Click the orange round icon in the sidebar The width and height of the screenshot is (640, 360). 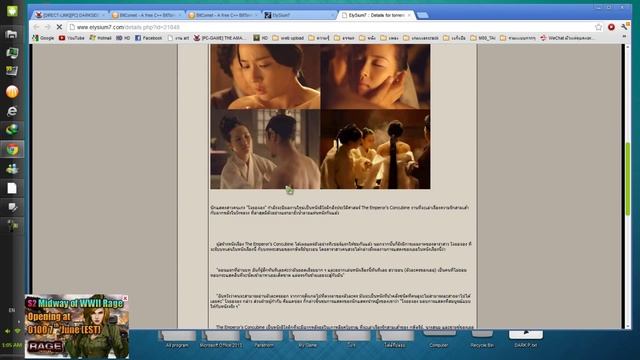(12, 92)
